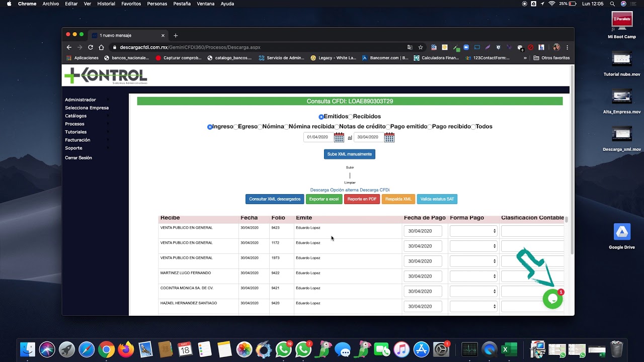Screen dimensions: 644x362
Task: Click Valida estatus SAT button
Action: point(437,199)
